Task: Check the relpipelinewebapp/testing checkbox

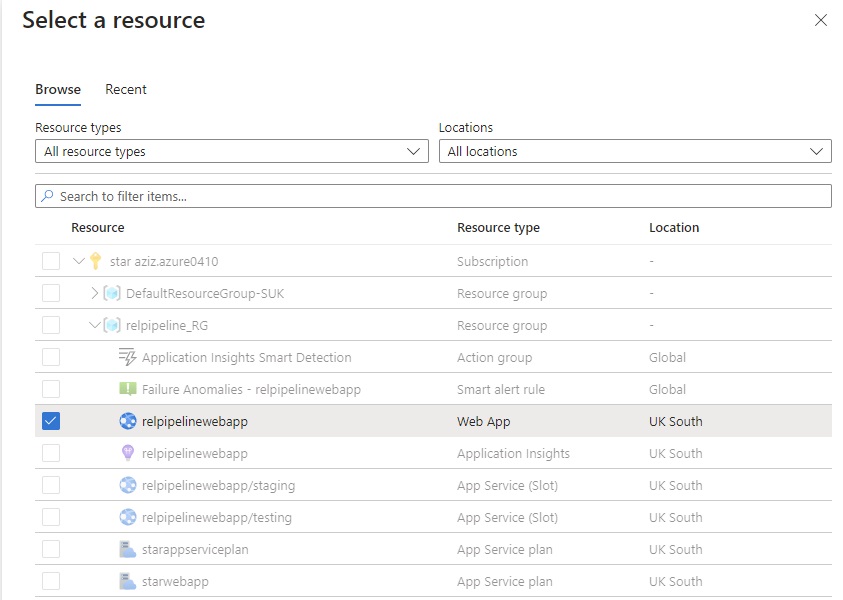Action: (51, 517)
